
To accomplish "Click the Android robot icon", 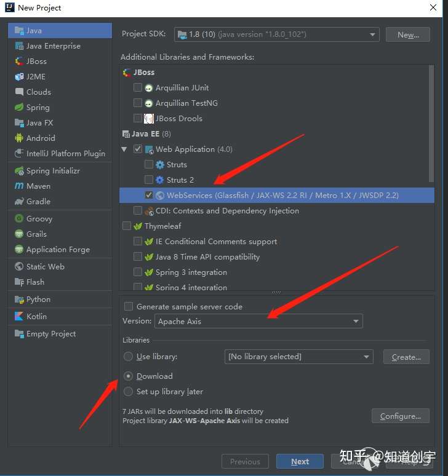I will 19,138.
